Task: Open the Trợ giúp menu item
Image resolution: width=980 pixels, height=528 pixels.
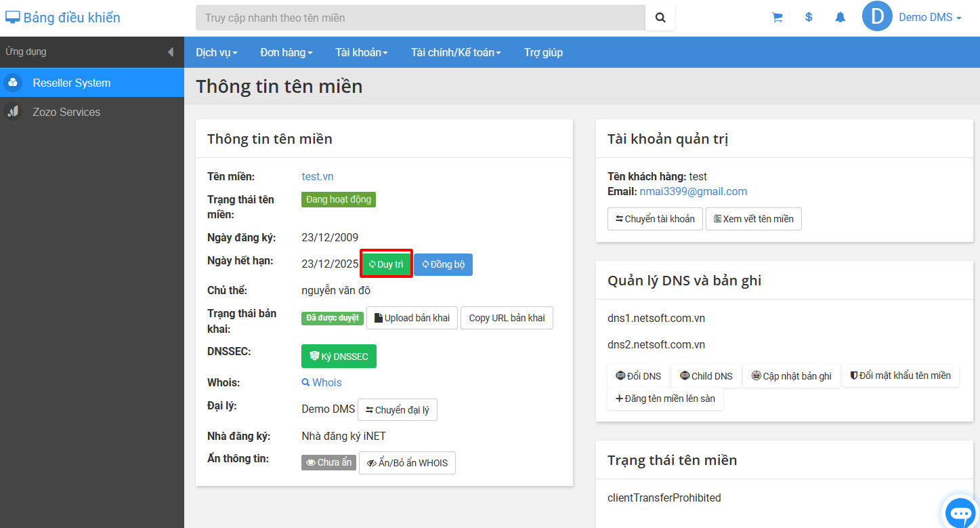Action: (x=543, y=52)
